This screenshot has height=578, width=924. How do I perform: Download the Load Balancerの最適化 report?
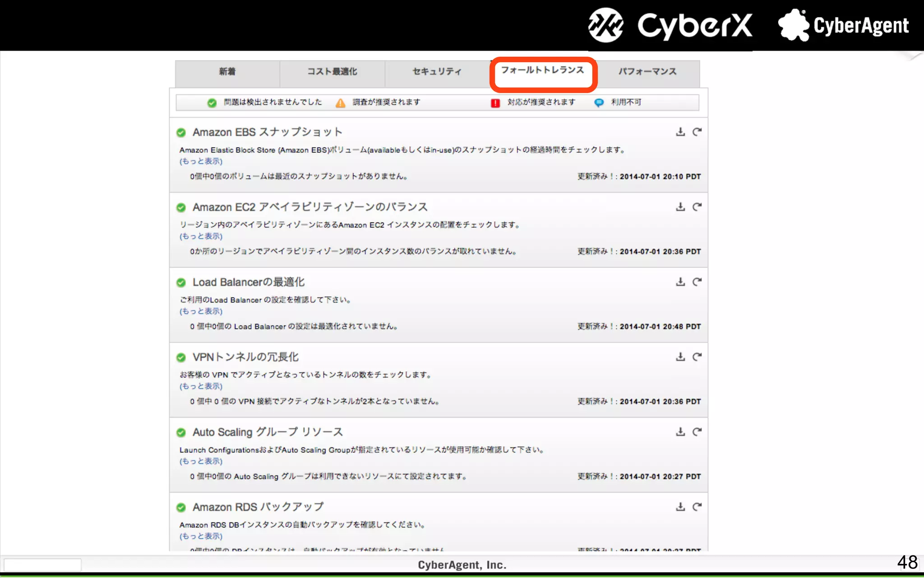(x=680, y=282)
